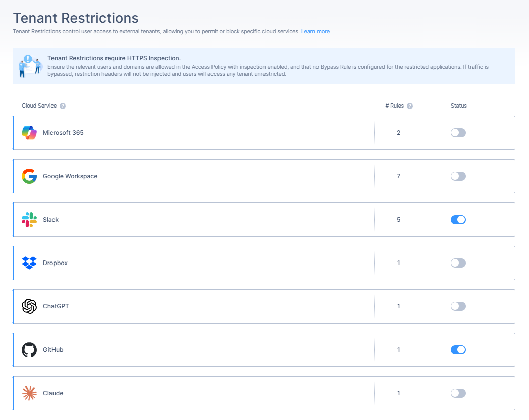Disable the Slack status toggle
This screenshot has height=420, width=529.
[x=458, y=220]
